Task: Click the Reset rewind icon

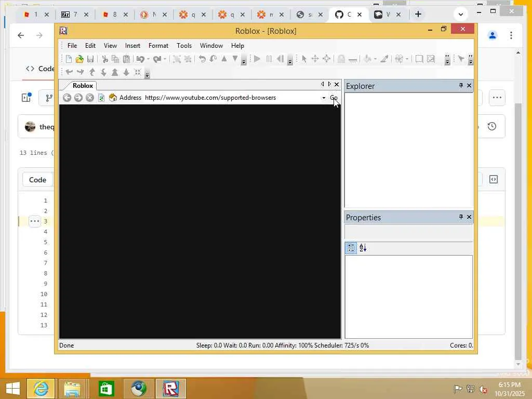Action: point(280,59)
